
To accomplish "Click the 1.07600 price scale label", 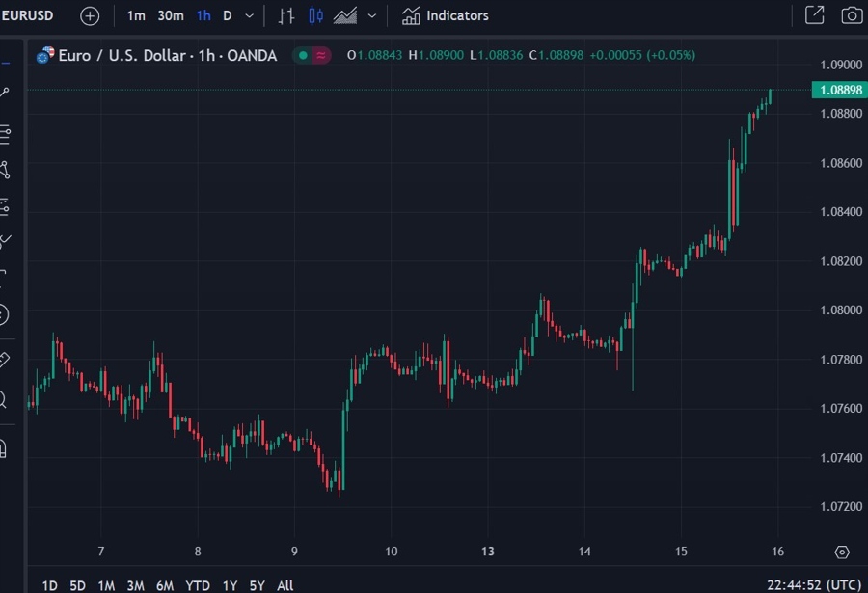I will click(x=841, y=408).
